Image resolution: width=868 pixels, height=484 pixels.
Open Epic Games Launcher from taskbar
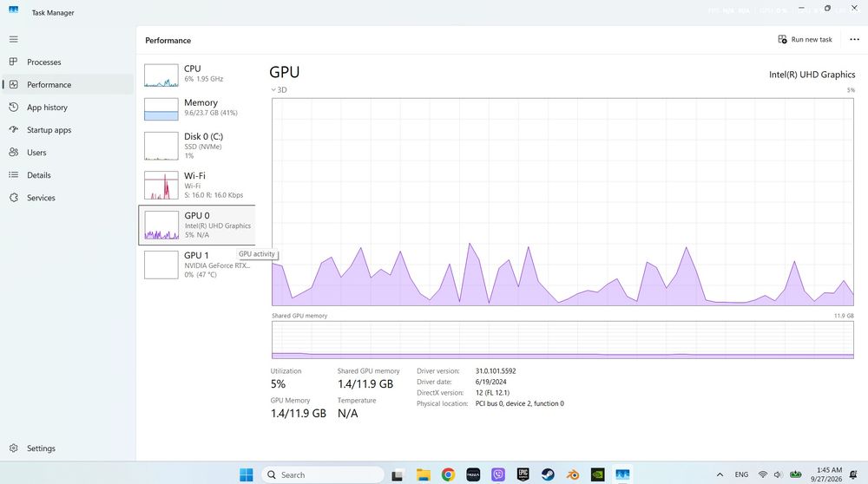[523, 474]
